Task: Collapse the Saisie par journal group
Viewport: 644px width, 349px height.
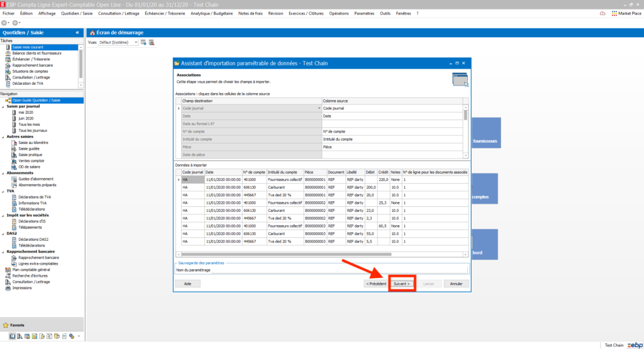Action: click(3, 106)
